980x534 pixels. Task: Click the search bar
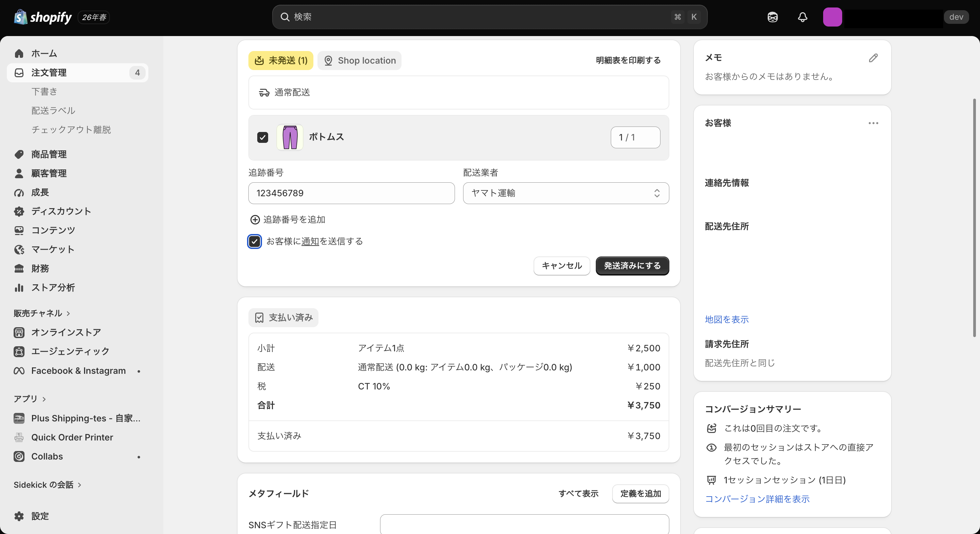tap(490, 17)
